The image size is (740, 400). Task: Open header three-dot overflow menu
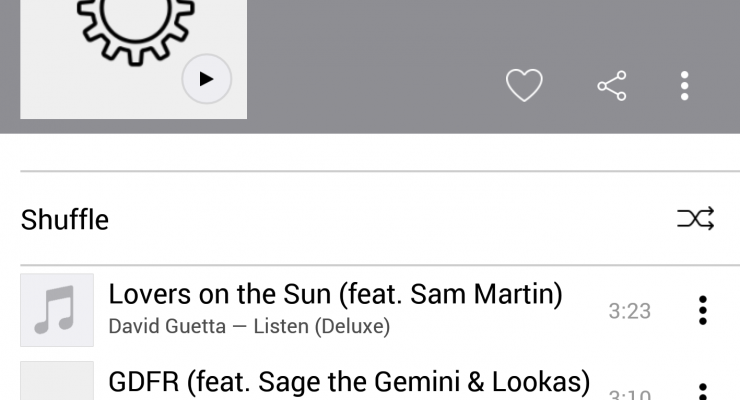pyautogui.click(x=684, y=86)
